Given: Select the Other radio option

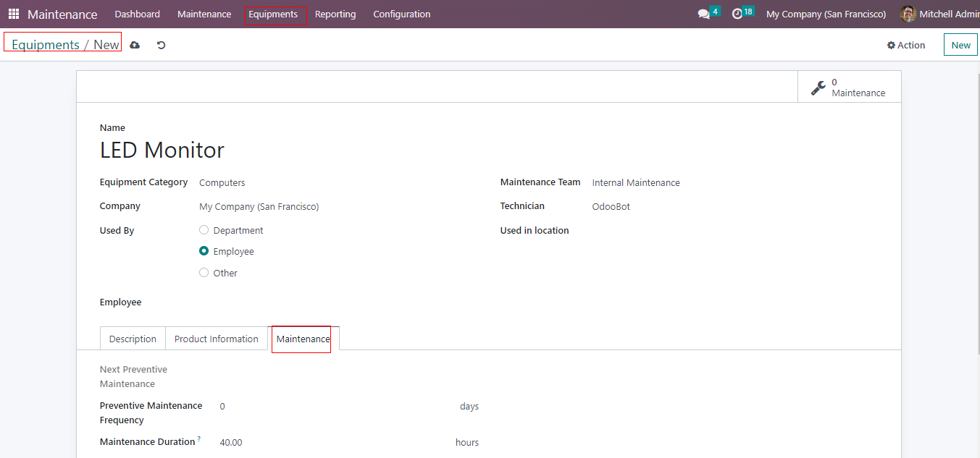Looking at the screenshot, I should coord(204,273).
